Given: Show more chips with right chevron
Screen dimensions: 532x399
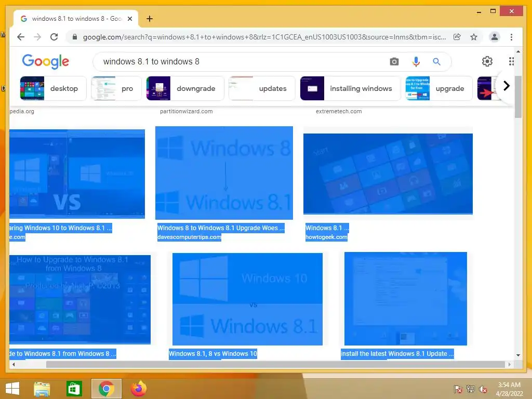Looking at the screenshot, I should [506, 86].
